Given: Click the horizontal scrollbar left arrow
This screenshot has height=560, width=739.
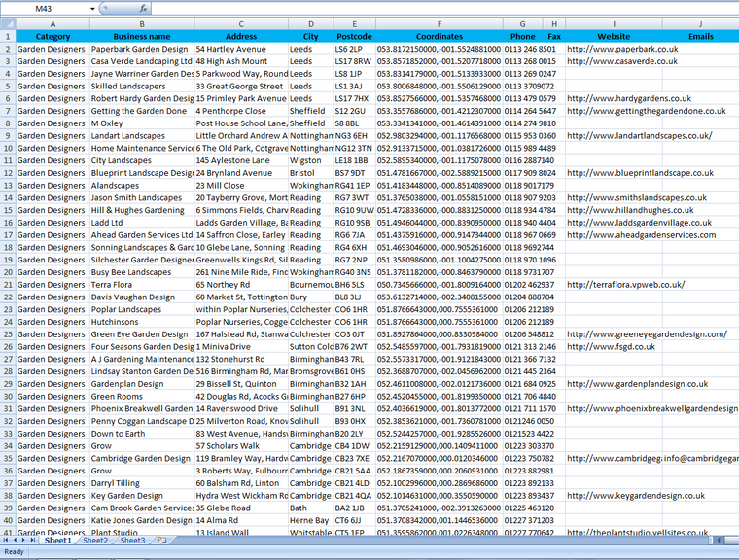Looking at the screenshot, I should tap(719, 541).
